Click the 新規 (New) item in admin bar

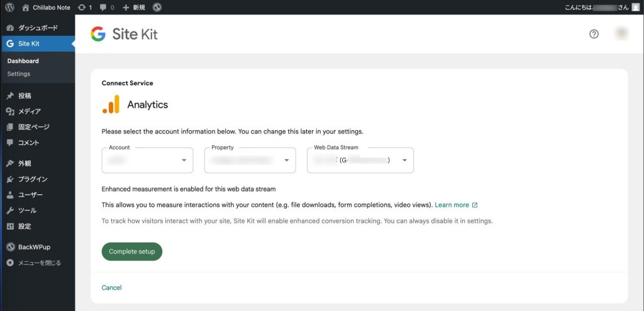tap(135, 8)
